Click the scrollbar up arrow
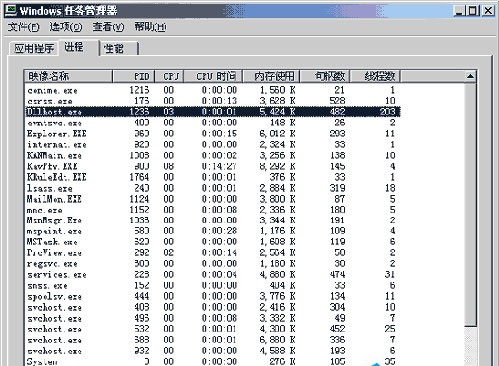 tap(470, 76)
